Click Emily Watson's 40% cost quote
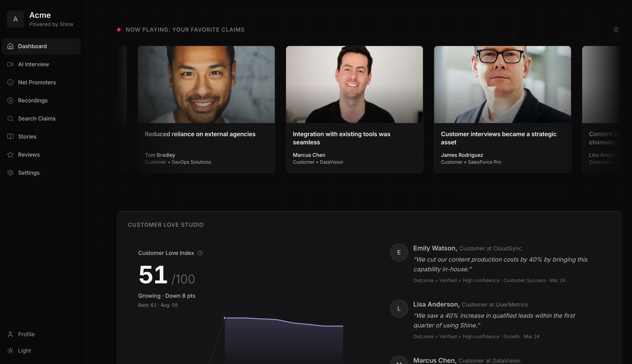The width and height of the screenshot is (632, 364). [x=500, y=264]
